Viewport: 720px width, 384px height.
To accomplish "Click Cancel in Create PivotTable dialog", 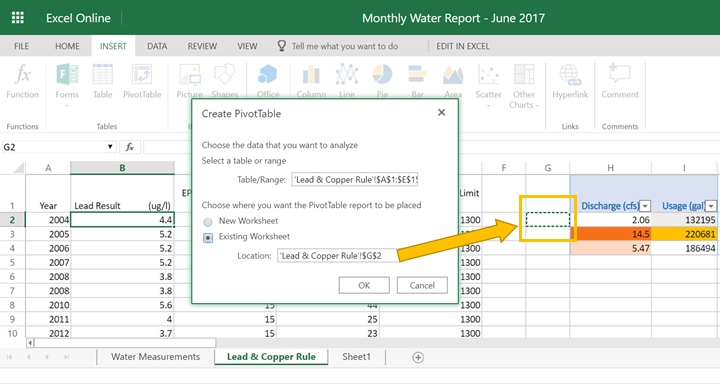I will tap(422, 285).
